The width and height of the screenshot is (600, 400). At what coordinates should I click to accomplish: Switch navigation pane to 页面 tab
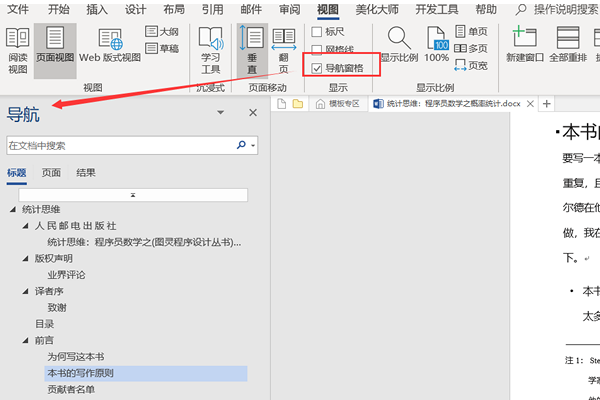[x=51, y=173]
